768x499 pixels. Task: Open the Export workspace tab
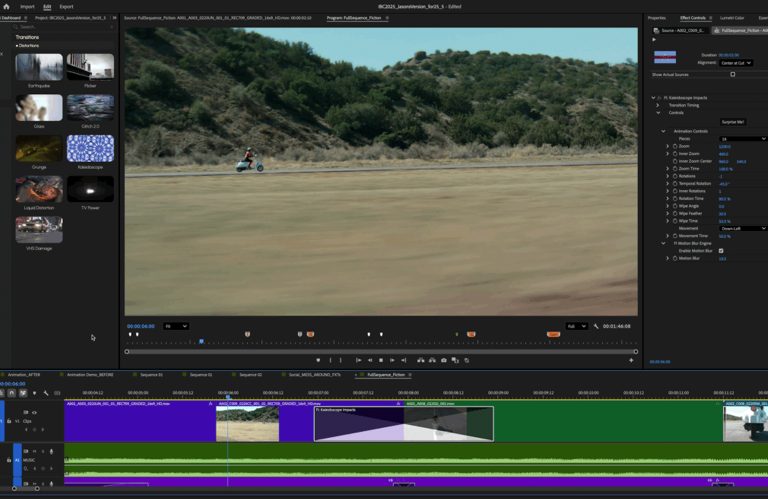pyautogui.click(x=67, y=7)
